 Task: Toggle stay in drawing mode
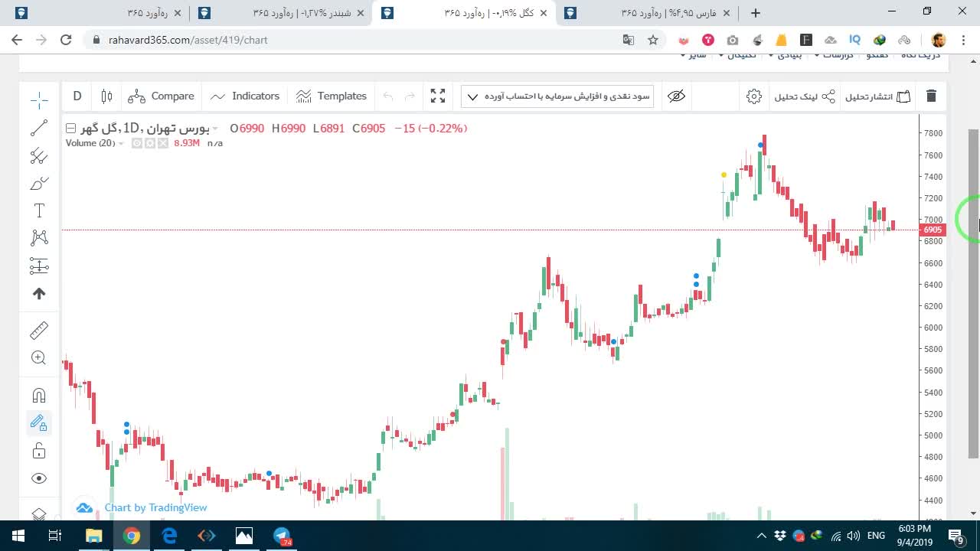tap(39, 422)
